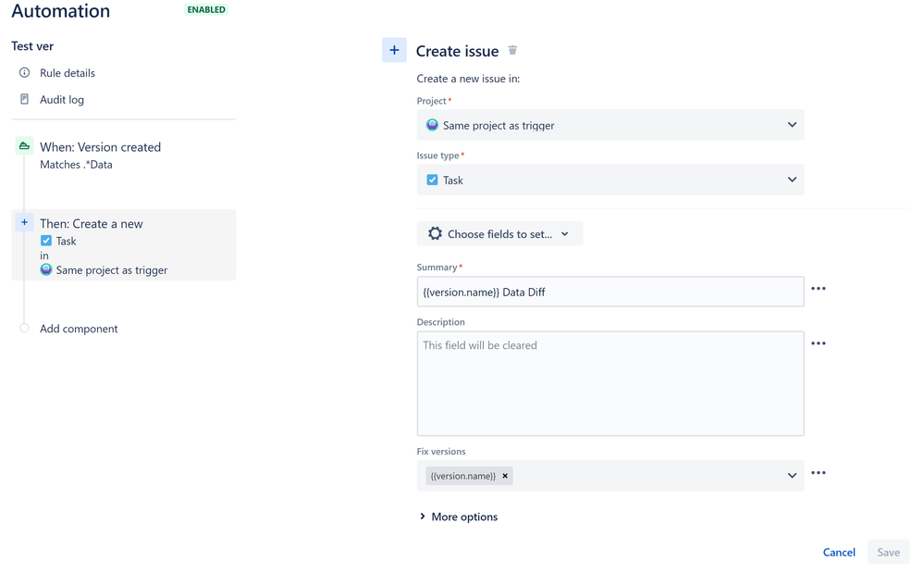Click the Add component circle node
The height and width of the screenshot is (573, 924).
tap(24, 329)
